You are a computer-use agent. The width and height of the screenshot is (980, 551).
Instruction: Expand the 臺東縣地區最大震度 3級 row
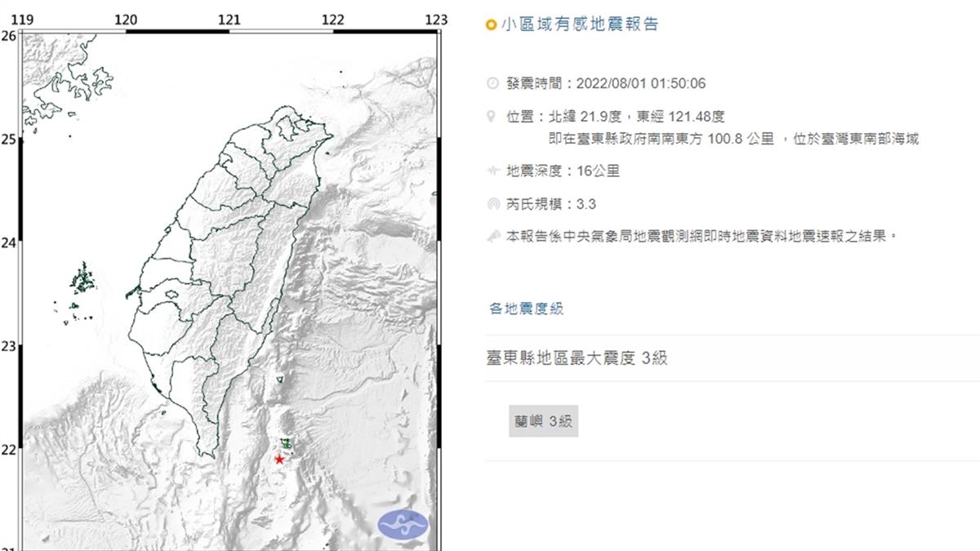point(577,358)
